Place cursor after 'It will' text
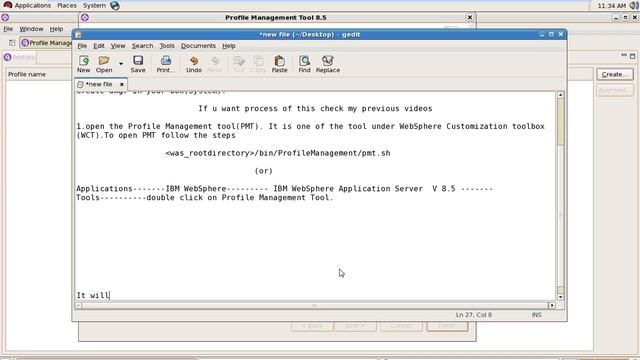 [110, 295]
